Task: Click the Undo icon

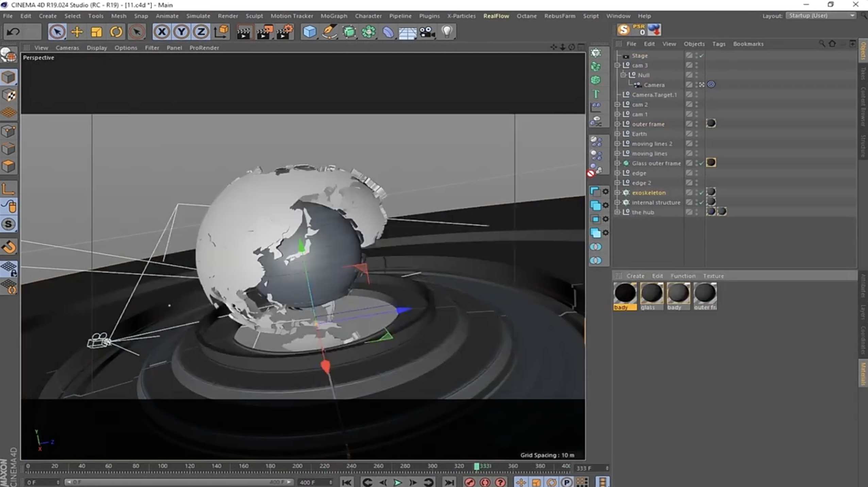Action: click(x=13, y=31)
